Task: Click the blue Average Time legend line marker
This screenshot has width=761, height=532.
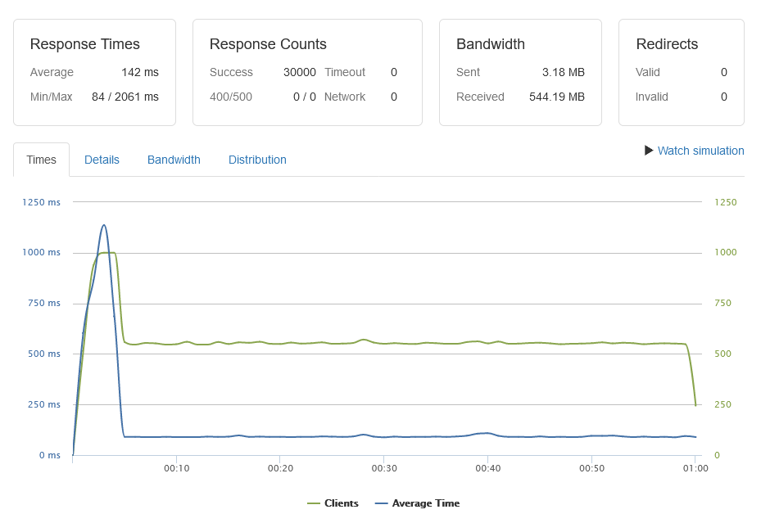Action: click(x=381, y=503)
